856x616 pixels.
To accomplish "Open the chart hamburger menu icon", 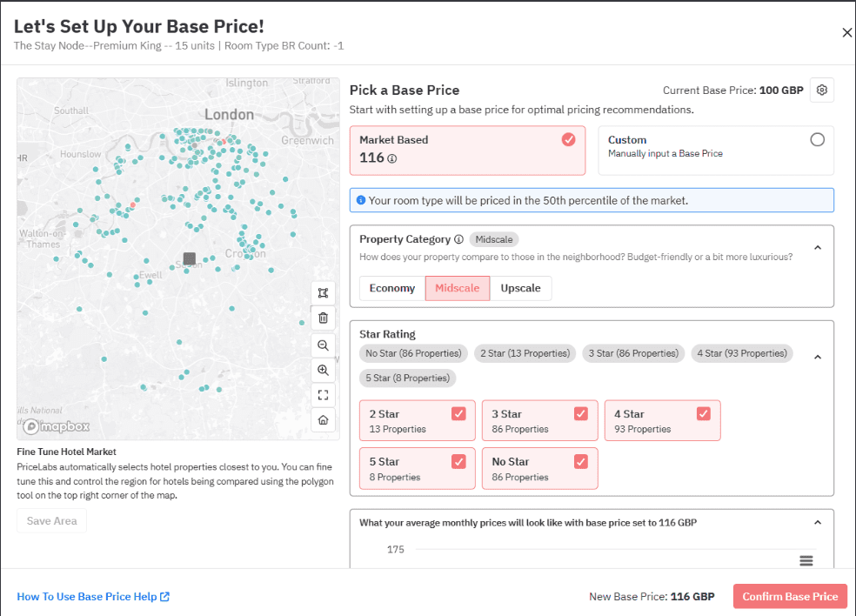I will coord(806,560).
